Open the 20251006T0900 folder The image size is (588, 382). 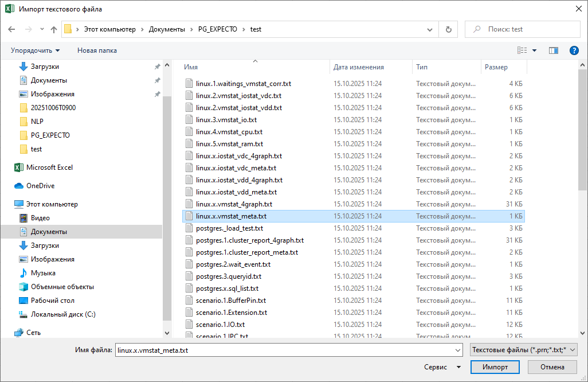click(53, 108)
